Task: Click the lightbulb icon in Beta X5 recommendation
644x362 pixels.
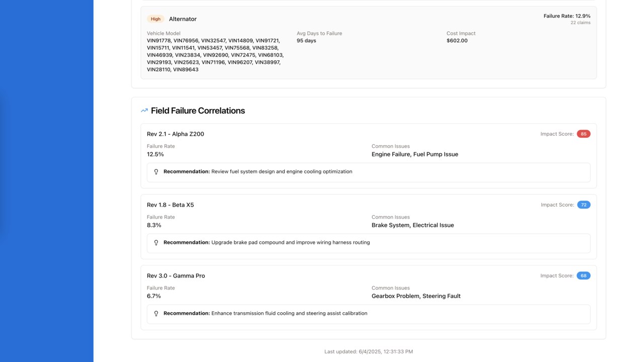Action: click(x=156, y=243)
